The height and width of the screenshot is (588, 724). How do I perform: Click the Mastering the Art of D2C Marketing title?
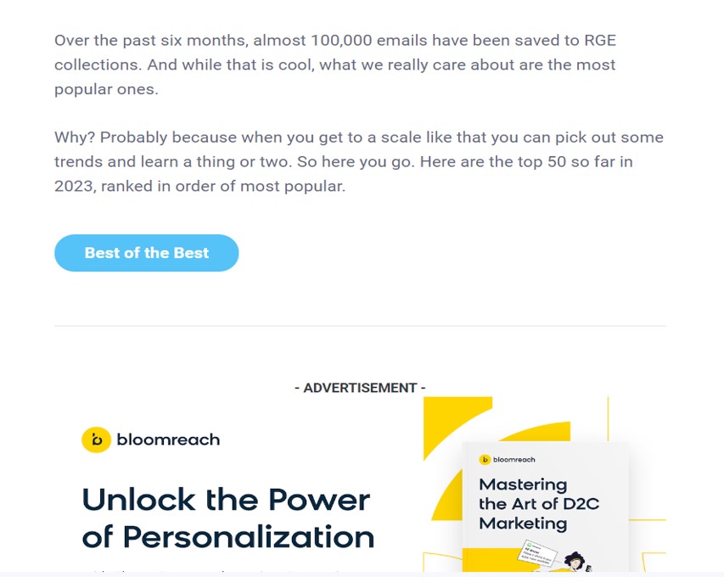click(x=539, y=504)
